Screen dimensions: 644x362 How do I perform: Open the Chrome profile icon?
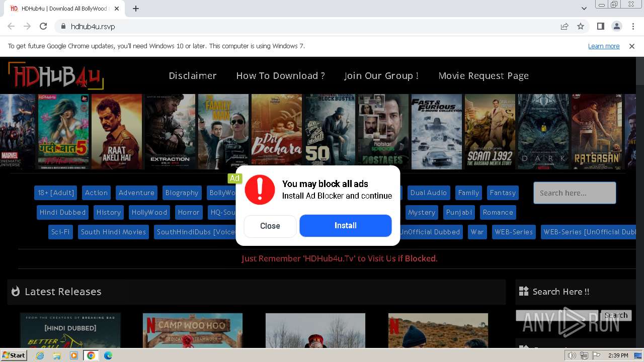[x=616, y=26]
